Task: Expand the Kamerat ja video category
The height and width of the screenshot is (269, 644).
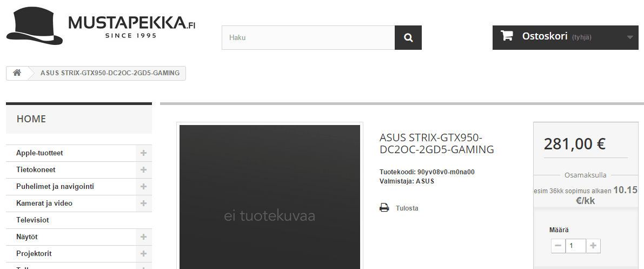Action: point(143,204)
